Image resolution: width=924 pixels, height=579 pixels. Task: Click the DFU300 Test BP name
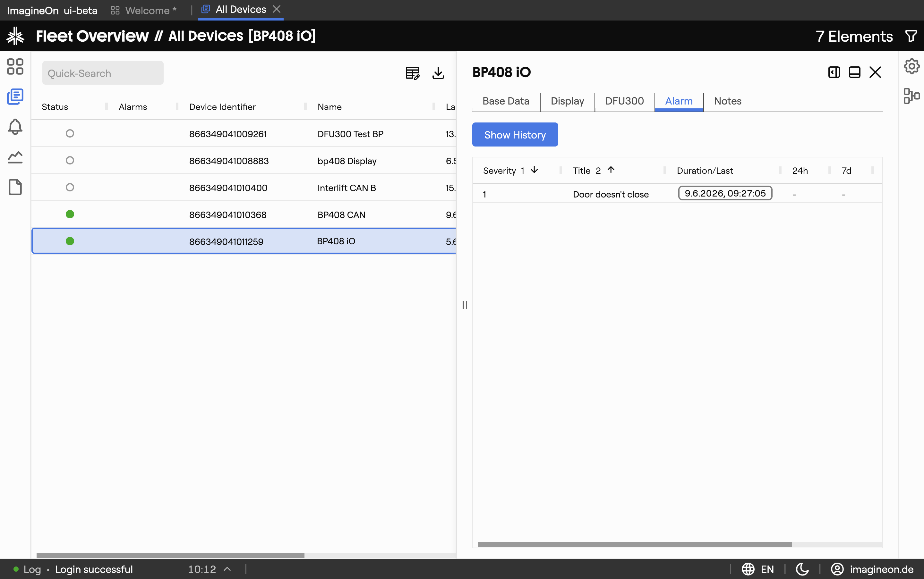[350, 134]
